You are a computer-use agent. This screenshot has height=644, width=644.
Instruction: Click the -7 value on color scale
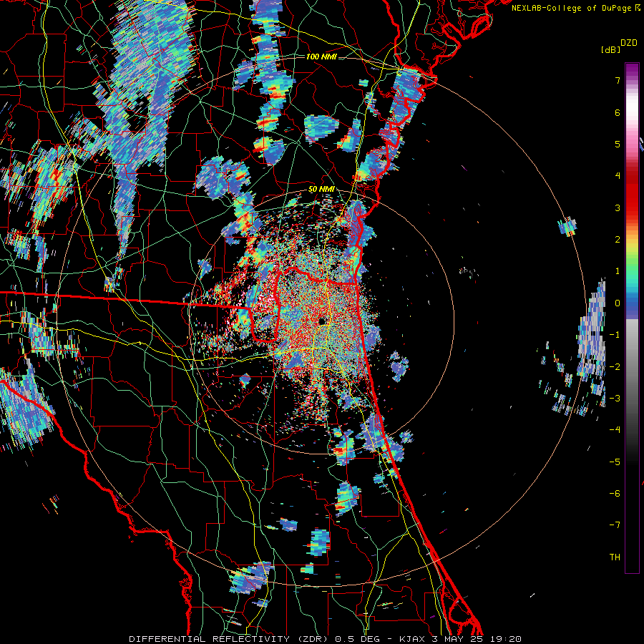tap(615, 525)
